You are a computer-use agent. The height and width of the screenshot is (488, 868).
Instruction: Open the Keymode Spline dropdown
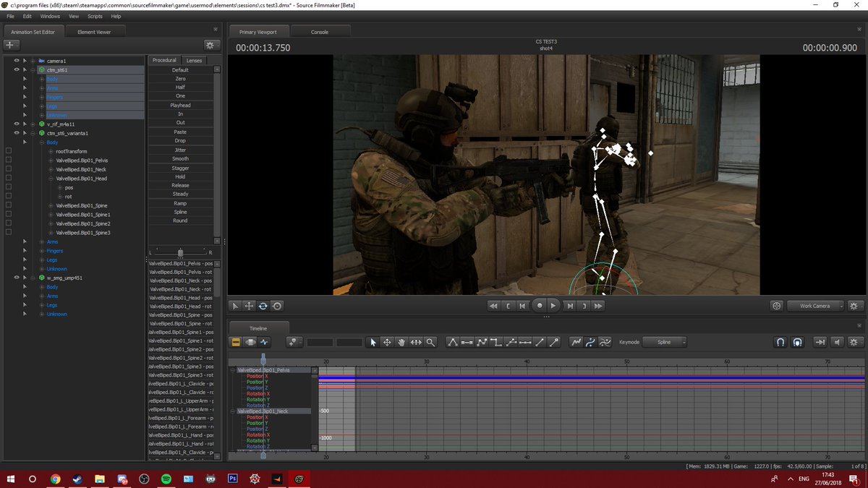(664, 342)
